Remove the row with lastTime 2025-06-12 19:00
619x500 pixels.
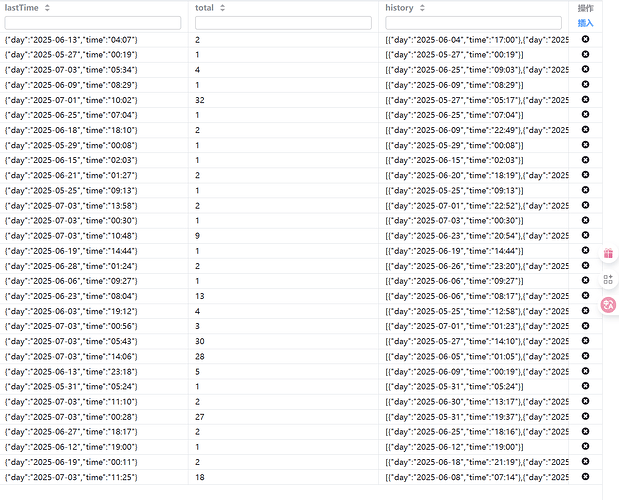pos(585,446)
